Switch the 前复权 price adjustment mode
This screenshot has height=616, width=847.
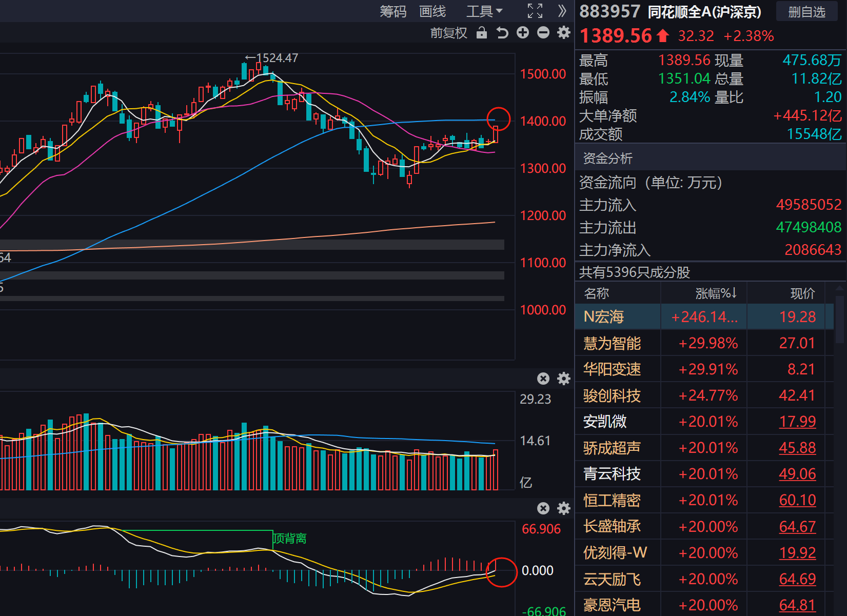448,33
